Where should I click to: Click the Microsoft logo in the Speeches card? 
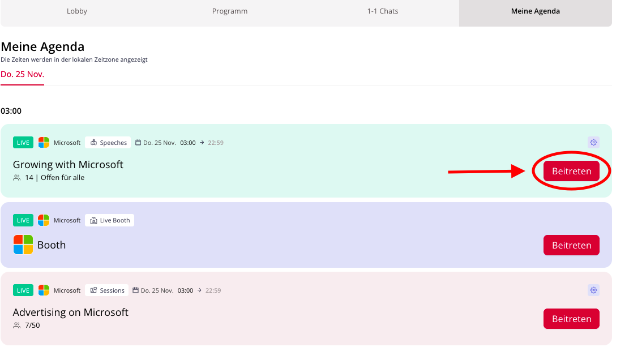[x=44, y=143]
